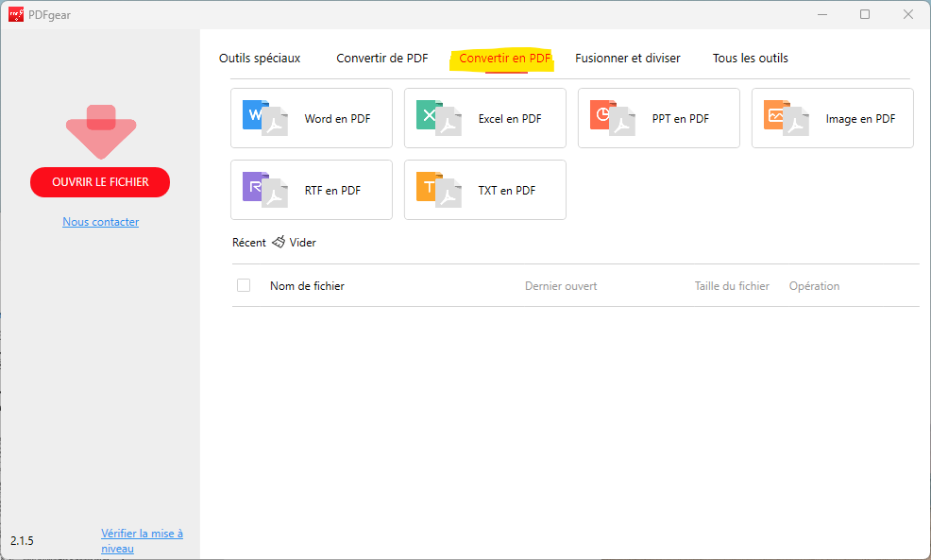
Task: Clear recent files with Vider
Action: (303, 243)
